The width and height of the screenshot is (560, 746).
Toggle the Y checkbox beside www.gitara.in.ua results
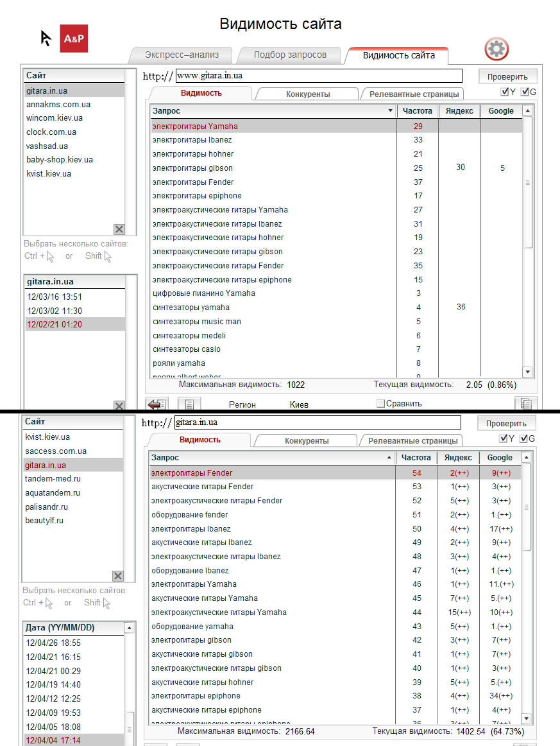tap(504, 92)
